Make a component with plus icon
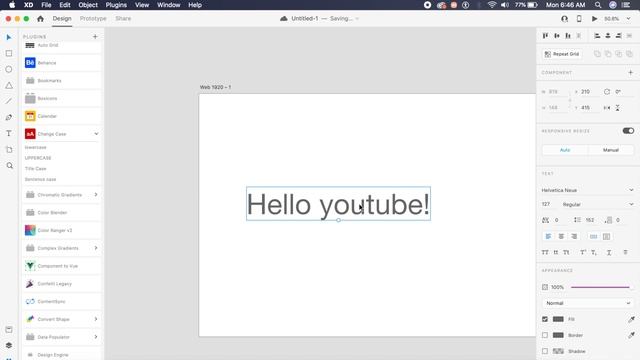 pos(631,73)
